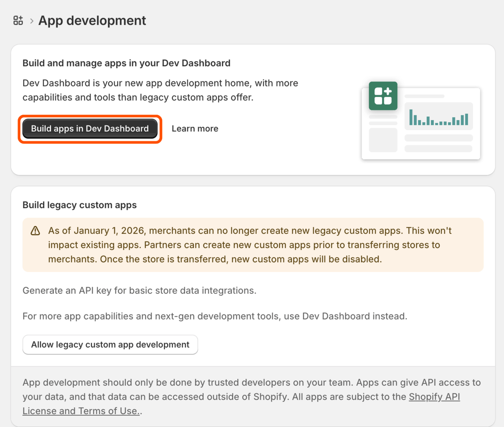The image size is (504, 427).
Task: Click the 'As of January 1, 2026' warning text
Action: click(250, 245)
